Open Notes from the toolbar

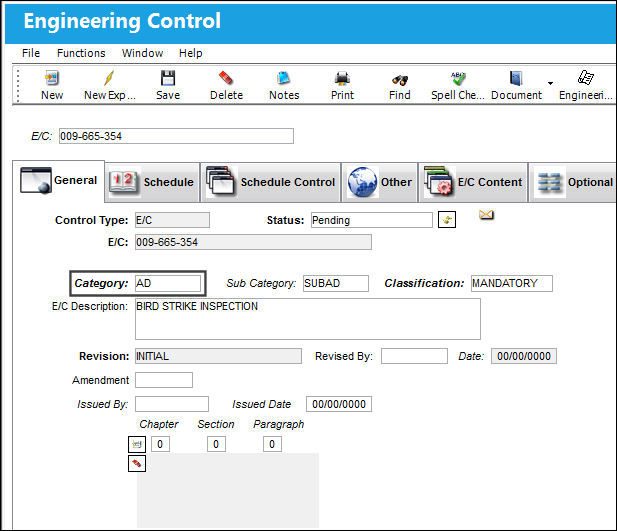point(284,85)
